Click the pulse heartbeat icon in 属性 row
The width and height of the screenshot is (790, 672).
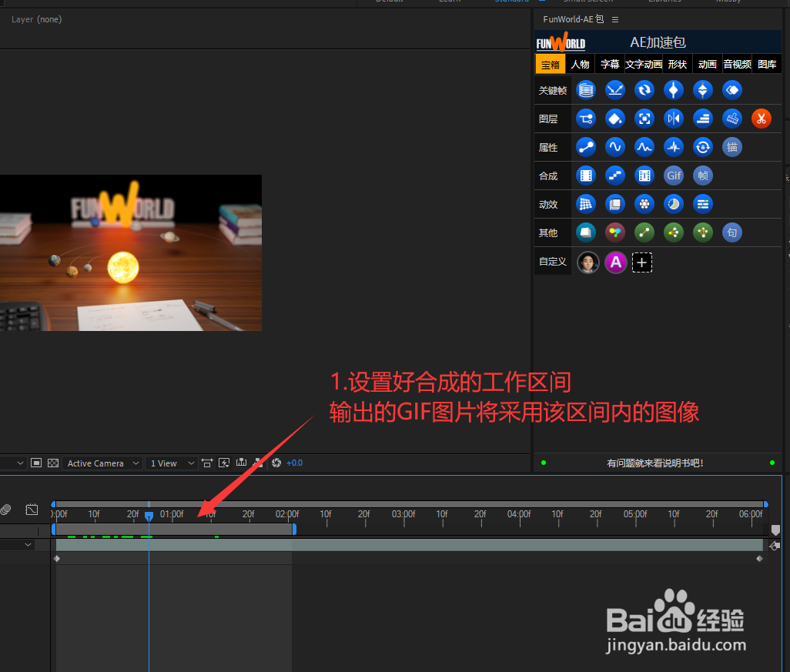[x=674, y=147]
